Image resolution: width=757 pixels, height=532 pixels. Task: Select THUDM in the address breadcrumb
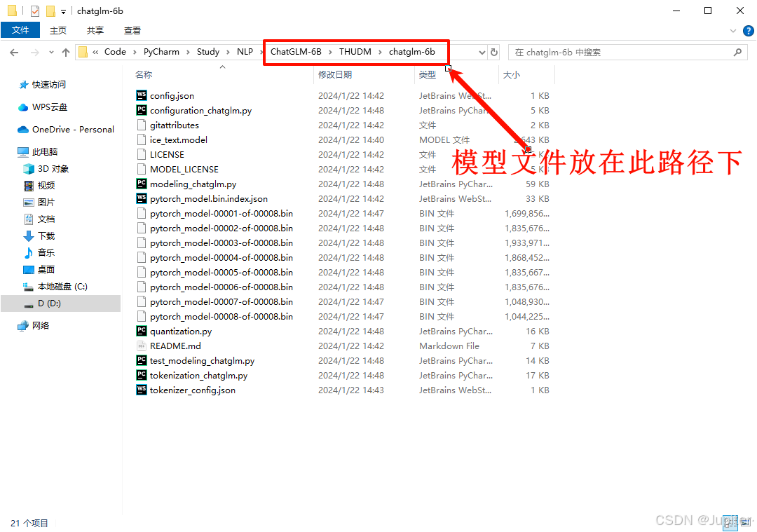point(355,52)
